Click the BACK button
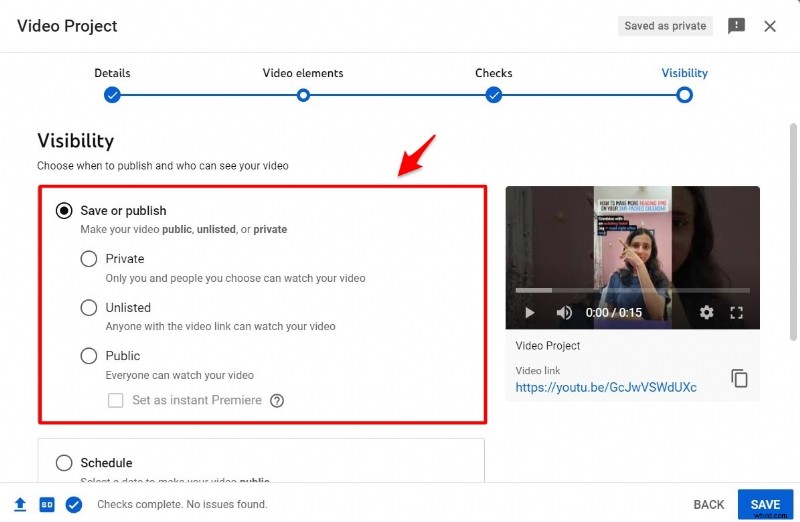This screenshot has height=522, width=800. 709,505
